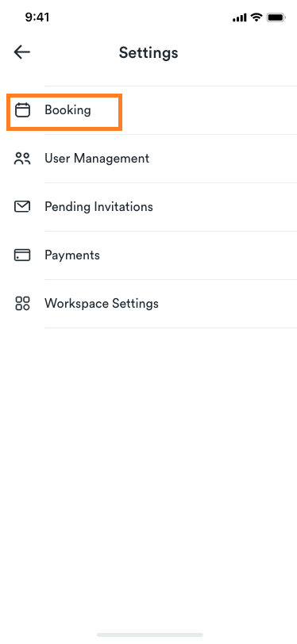Go to the Payments label
Image resolution: width=297 pixels, height=644 pixels.
pyautogui.click(x=72, y=255)
